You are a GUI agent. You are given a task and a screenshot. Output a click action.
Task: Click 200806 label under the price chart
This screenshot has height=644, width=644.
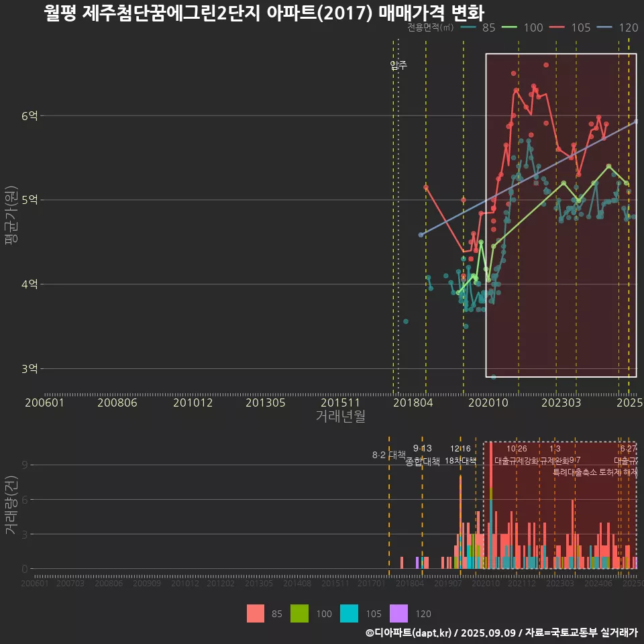point(117,402)
